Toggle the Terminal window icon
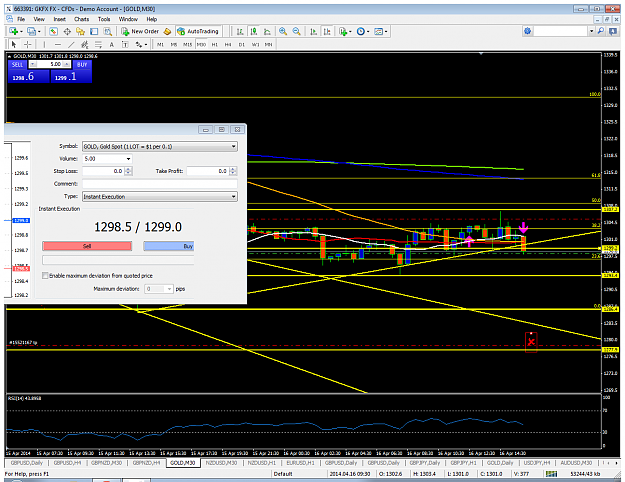The image size is (625, 482). tap(94, 31)
